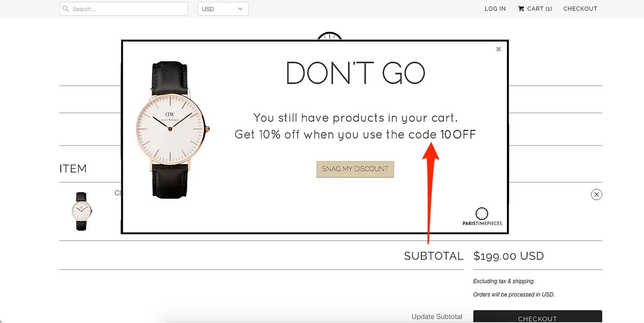Click the cart item watch thumbnail
Viewport: 644px width, 323px height.
(81, 211)
